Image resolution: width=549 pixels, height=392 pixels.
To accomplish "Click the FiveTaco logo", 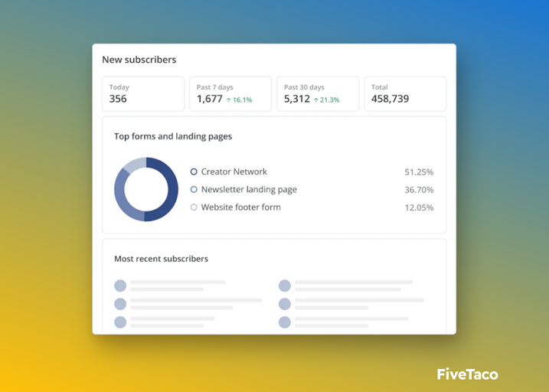I will 467,374.
